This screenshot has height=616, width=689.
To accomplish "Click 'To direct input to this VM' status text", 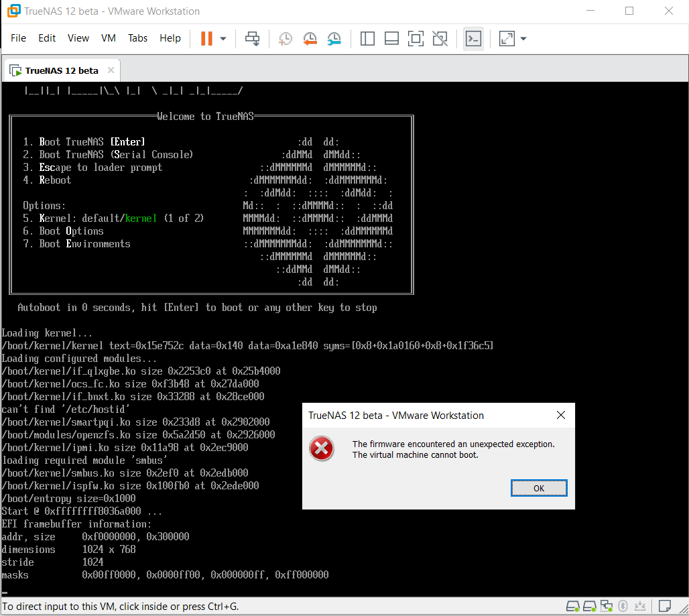I will (121, 607).
